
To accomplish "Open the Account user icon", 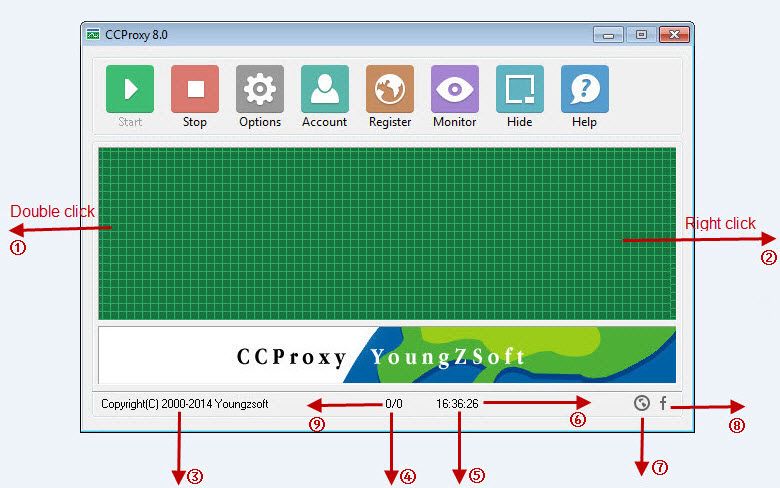I will [x=325, y=89].
